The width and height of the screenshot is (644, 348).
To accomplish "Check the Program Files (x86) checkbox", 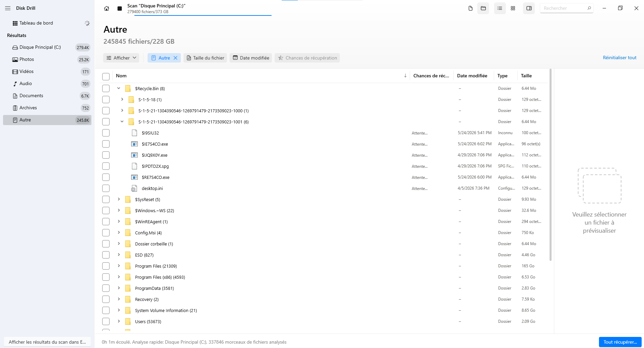I will 106,277.
